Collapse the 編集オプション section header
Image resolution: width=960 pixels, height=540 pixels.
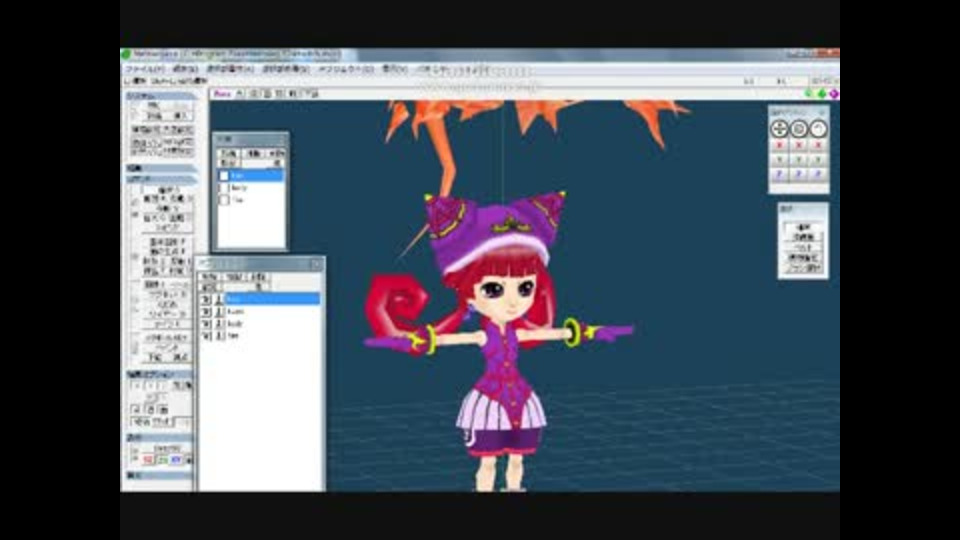159,373
